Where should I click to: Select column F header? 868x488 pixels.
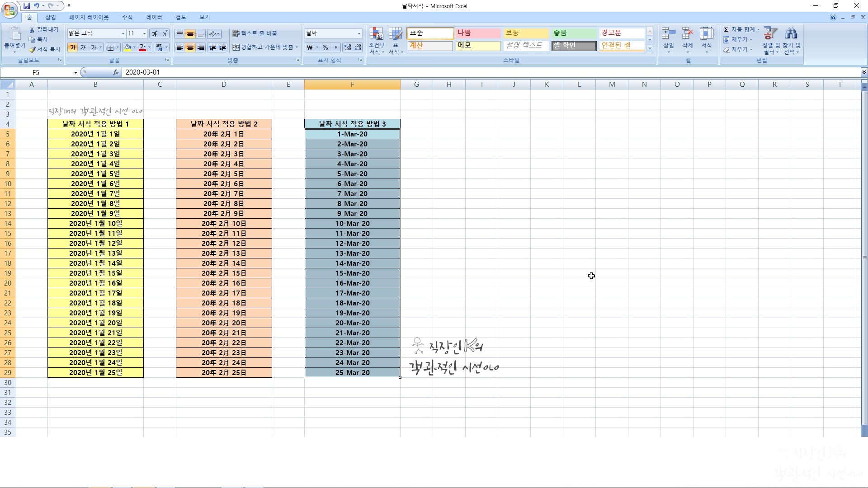click(352, 84)
